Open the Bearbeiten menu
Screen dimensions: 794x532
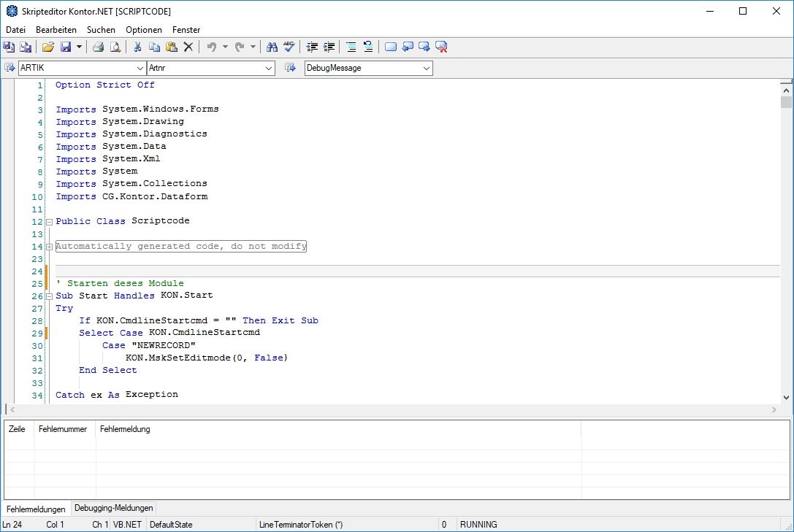pos(56,30)
